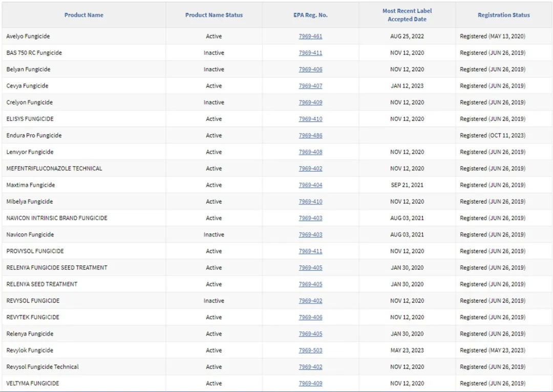Select the PROVYSOL FUNGICIDE product name

tap(35, 251)
